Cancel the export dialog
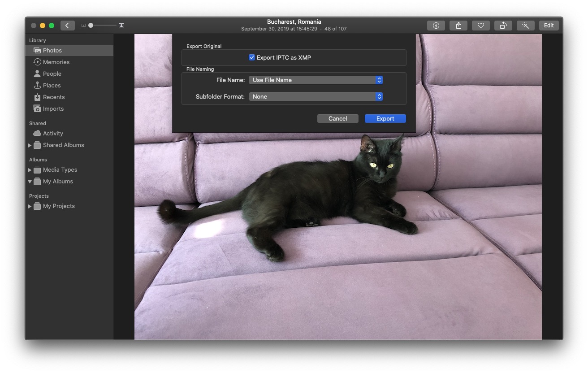The image size is (588, 373). (337, 119)
